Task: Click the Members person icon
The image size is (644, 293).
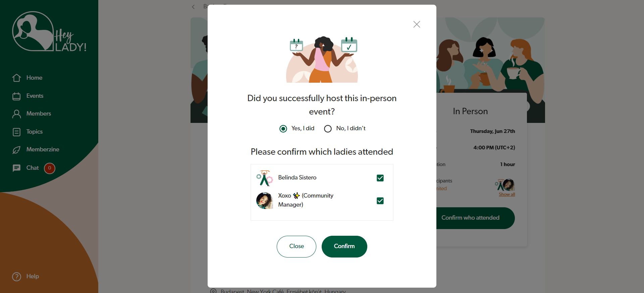Action: 16,114
